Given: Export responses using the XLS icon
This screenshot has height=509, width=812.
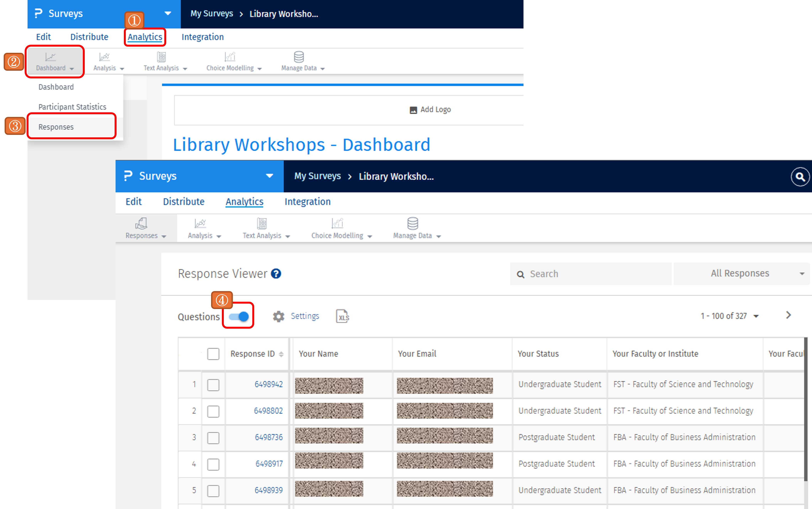Looking at the screenshot, I should (343, 316).
